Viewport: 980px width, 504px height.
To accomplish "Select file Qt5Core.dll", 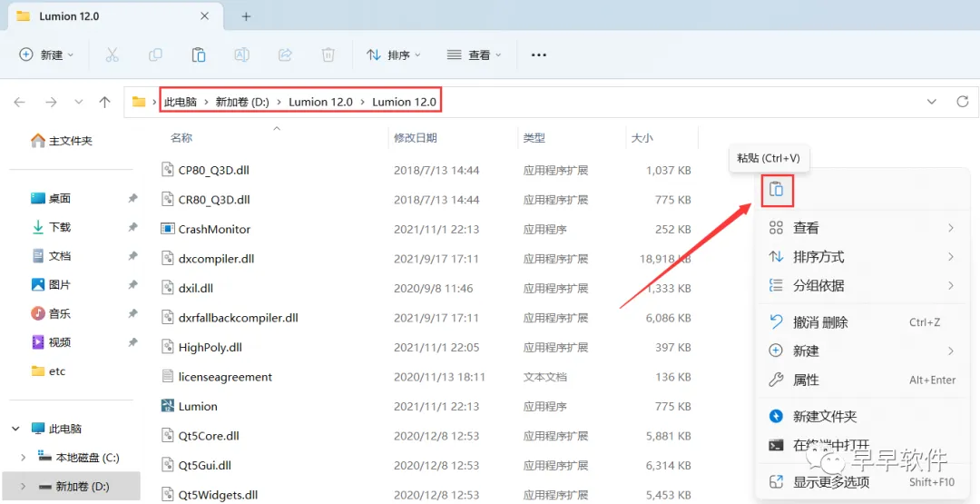I will coord(209,435).
